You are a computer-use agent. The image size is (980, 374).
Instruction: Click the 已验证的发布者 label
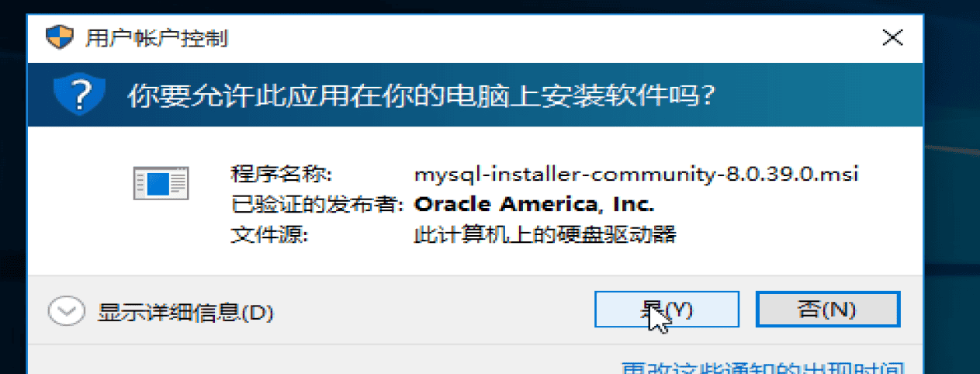[x=317, y=204]
